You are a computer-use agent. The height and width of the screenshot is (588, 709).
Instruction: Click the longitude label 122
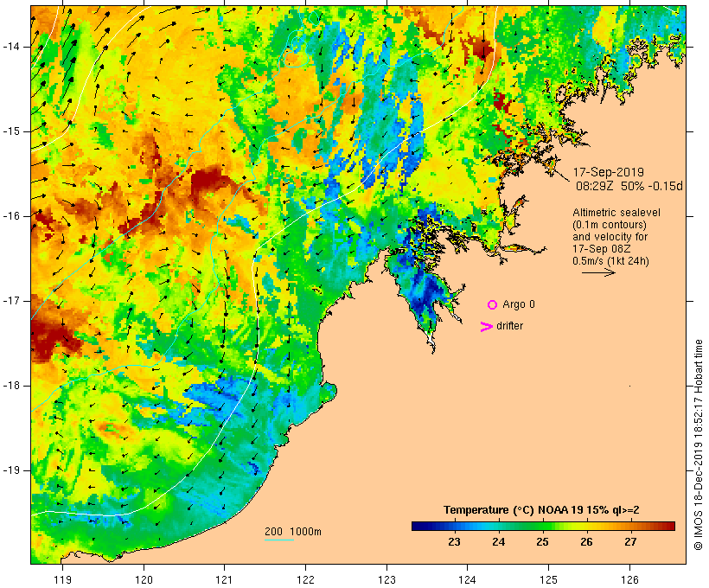point(306,579)
